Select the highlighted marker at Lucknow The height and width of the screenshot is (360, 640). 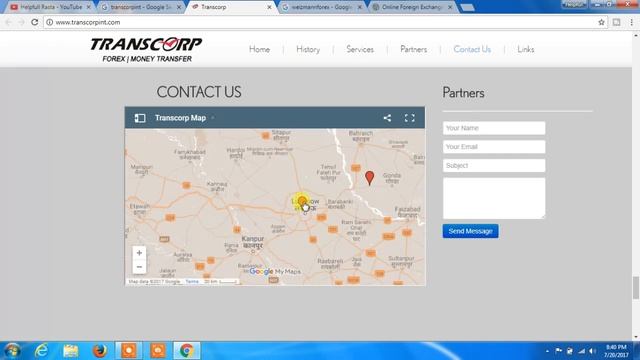tap(302, 202)
